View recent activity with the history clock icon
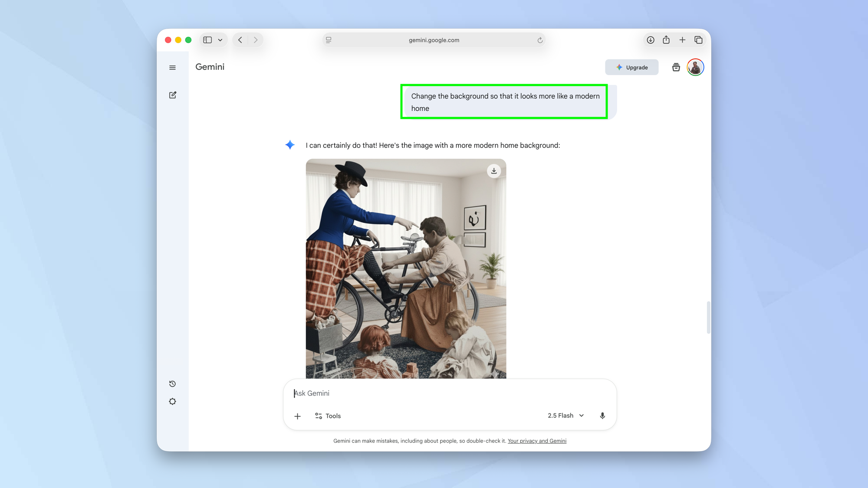868x488 pixels. click(x=172, y=383)
